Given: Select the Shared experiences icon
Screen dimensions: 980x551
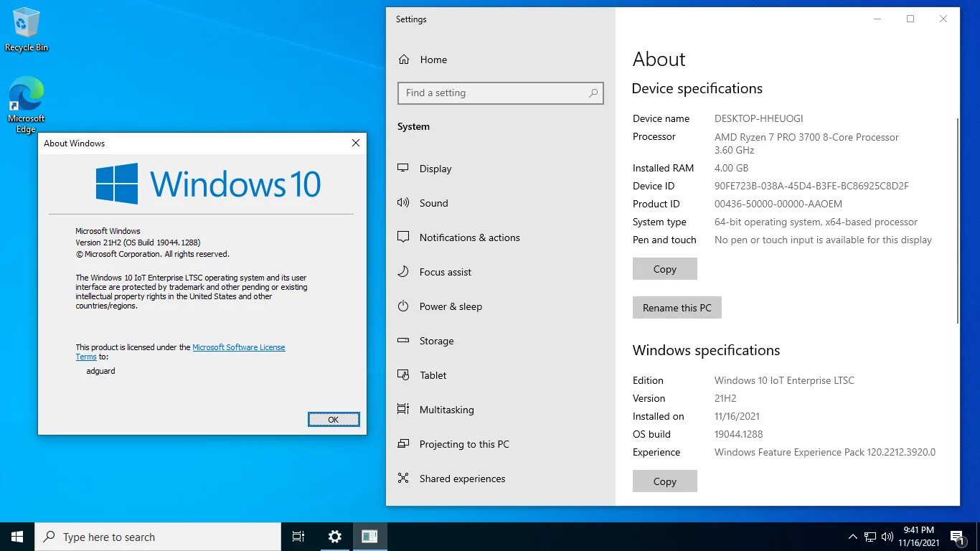Looking at the screenshot, I should [403, 479].
